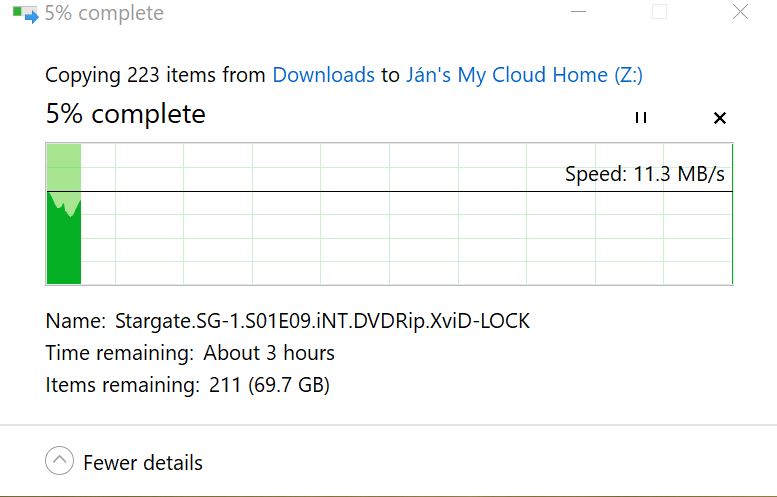Open Ján's My Cloud Home (Z:) link
Image resolution: width=777 pixels, height=497 pixels.
pos(524,75)
